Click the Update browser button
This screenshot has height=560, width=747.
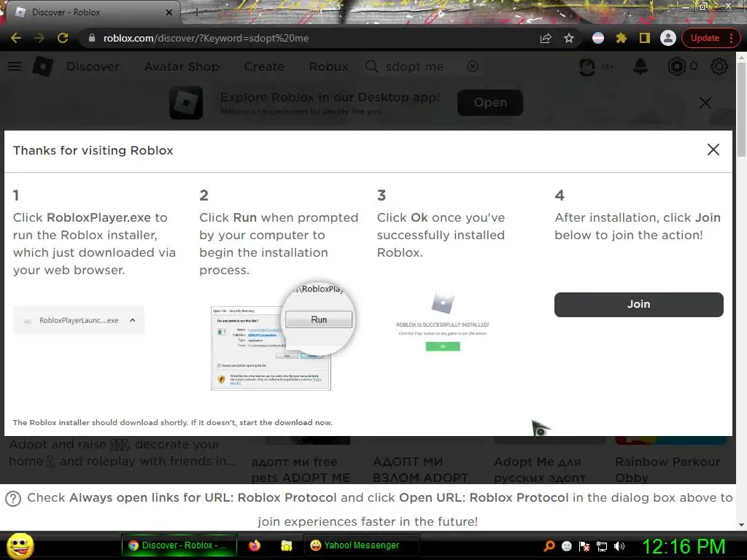coord(705,38)
